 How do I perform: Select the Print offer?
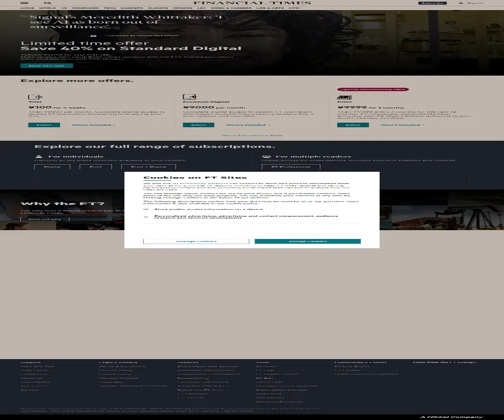pos(353,125)
